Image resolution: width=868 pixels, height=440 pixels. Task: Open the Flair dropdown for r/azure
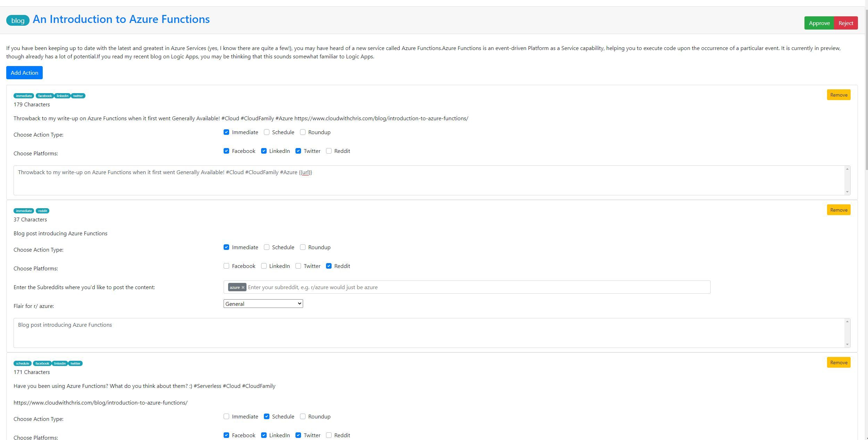click(264, 303)
